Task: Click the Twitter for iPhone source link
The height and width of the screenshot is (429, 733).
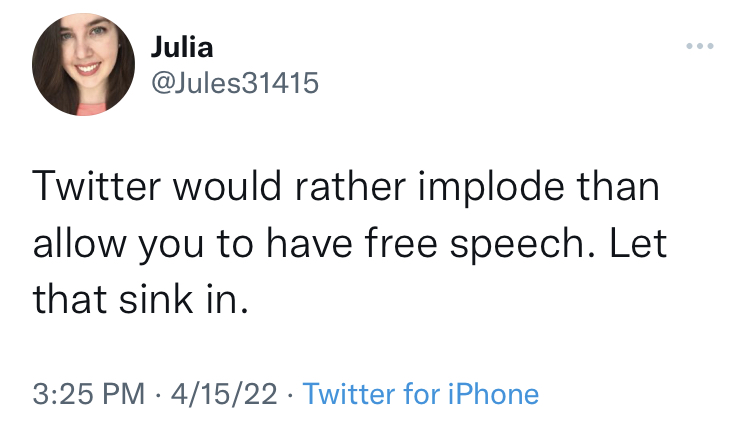Action: pyautogui.click(x=421, y=393)
